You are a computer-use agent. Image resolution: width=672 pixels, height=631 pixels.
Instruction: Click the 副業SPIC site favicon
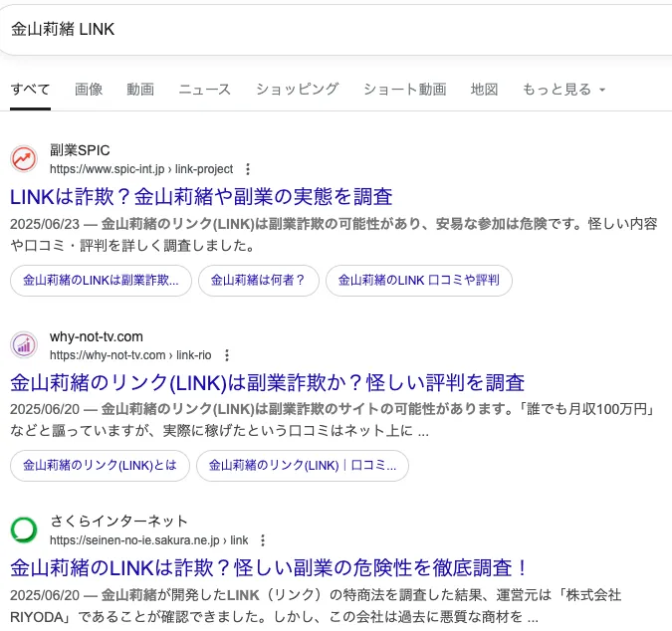point(24,159)
